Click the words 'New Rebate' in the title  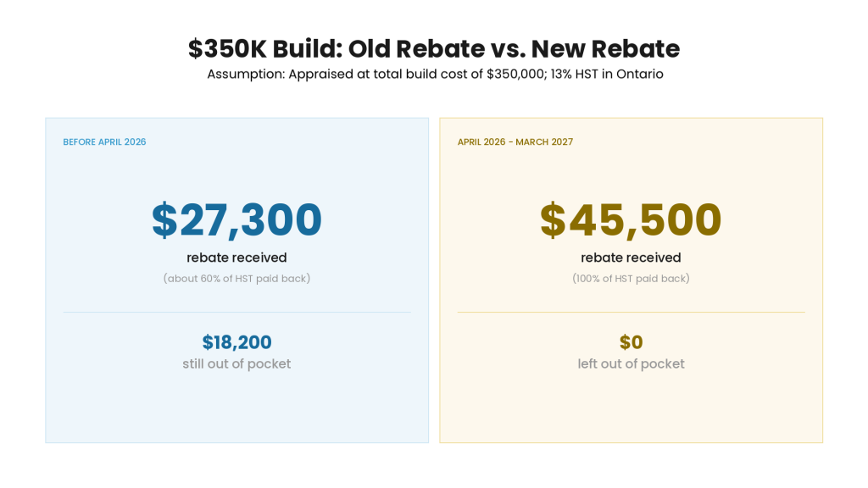pyautogui.click(x=605, y=48)
